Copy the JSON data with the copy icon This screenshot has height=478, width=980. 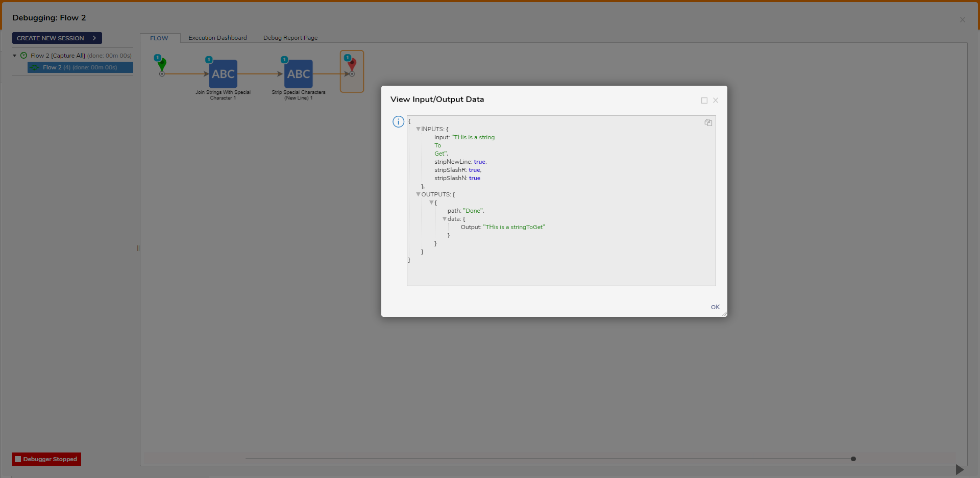[x=708, y=122]
